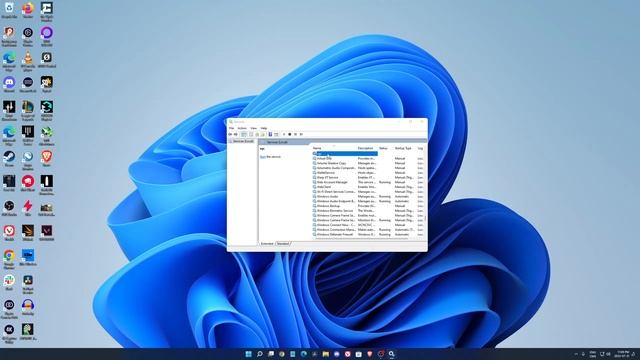Click the Start Service play icon
The height and width of the screenshot is (360, 640).
coord(284,134)
